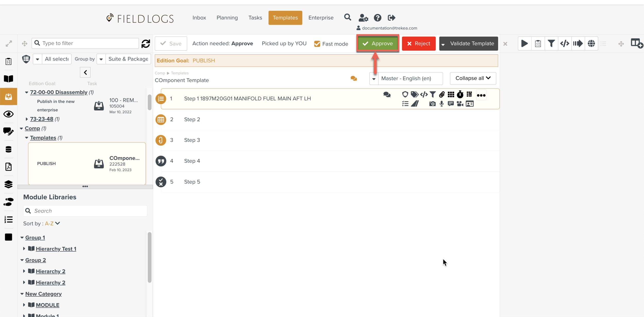Screen dimensions: 644x317
Task: Expand the 73-23-48 tree node
Action: pos(27,119)
